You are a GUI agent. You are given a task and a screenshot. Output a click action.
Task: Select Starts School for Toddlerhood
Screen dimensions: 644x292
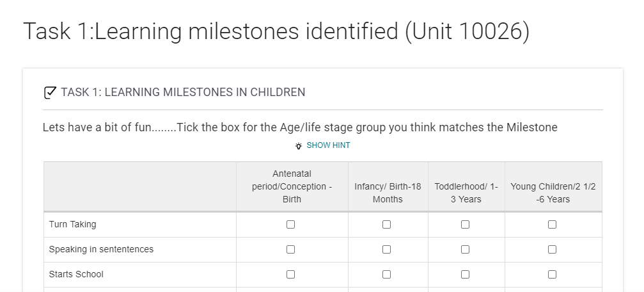coord(466,275)
